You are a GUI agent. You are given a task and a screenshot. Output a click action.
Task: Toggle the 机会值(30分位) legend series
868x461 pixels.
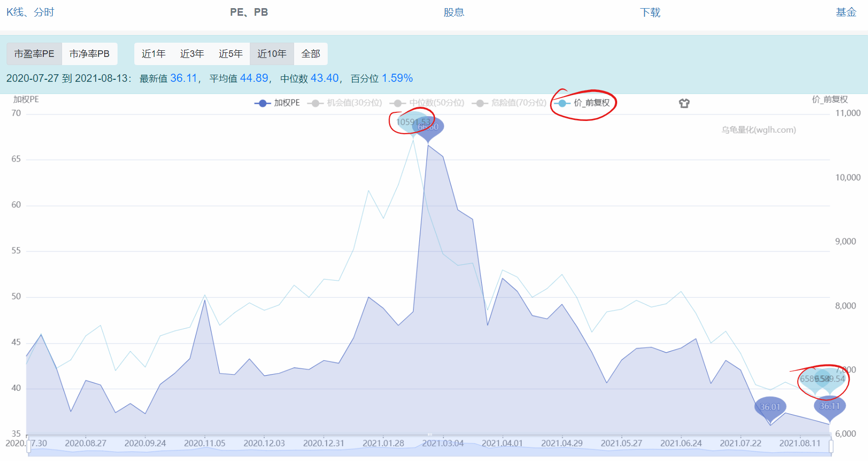click(345, 103)
